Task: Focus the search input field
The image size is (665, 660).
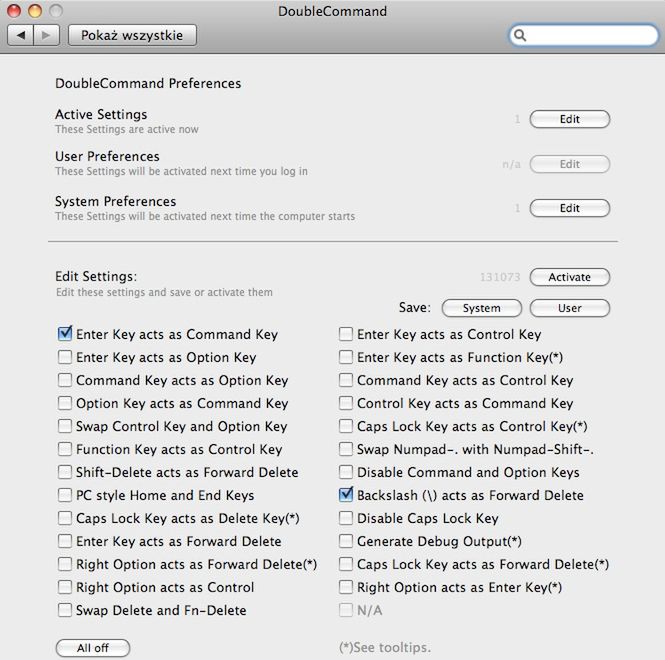Action: pyautogui.click(x=584, y=35)
